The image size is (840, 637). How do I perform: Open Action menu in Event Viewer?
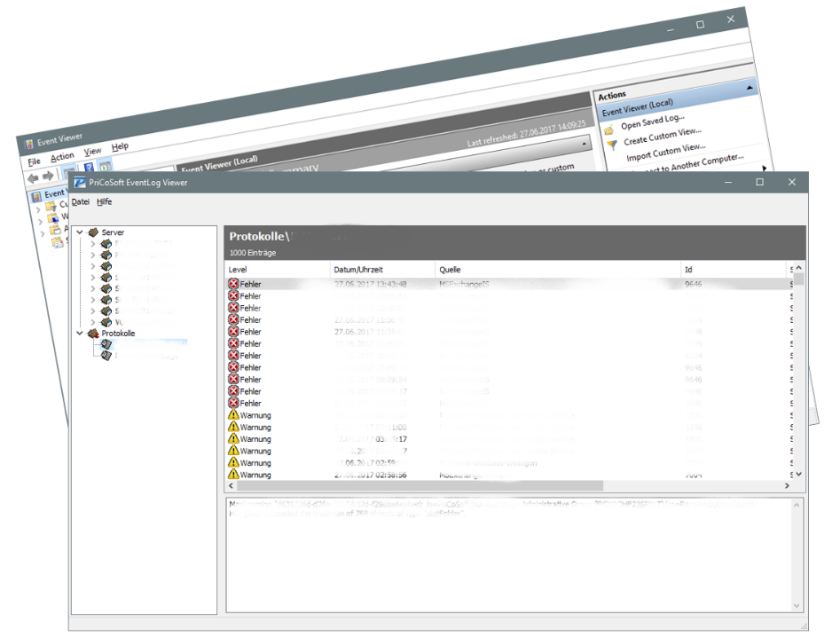62,157
